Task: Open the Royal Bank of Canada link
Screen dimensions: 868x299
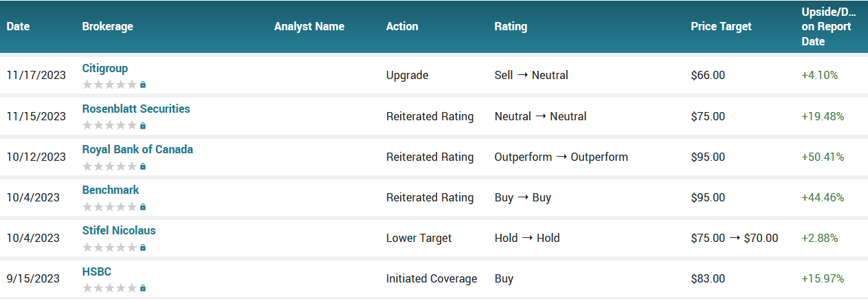Action: [137, 149]
